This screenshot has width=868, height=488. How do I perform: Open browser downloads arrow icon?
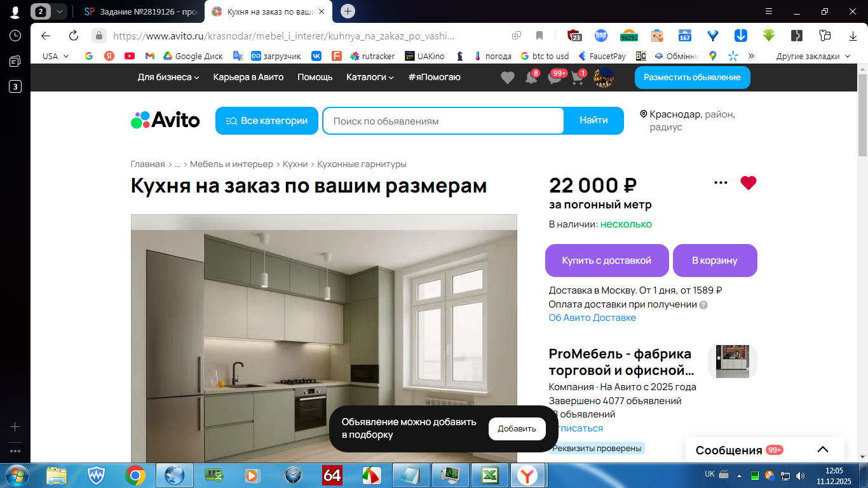853,36
